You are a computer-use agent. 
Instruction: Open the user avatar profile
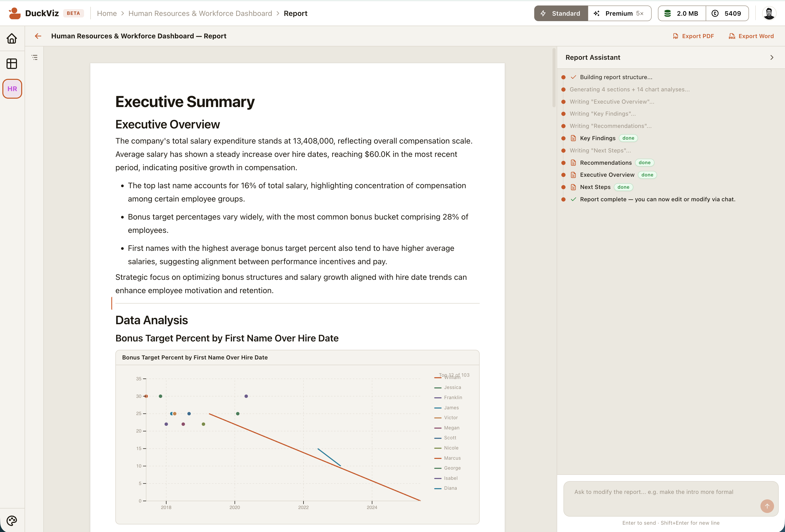[x=769, y=14]
